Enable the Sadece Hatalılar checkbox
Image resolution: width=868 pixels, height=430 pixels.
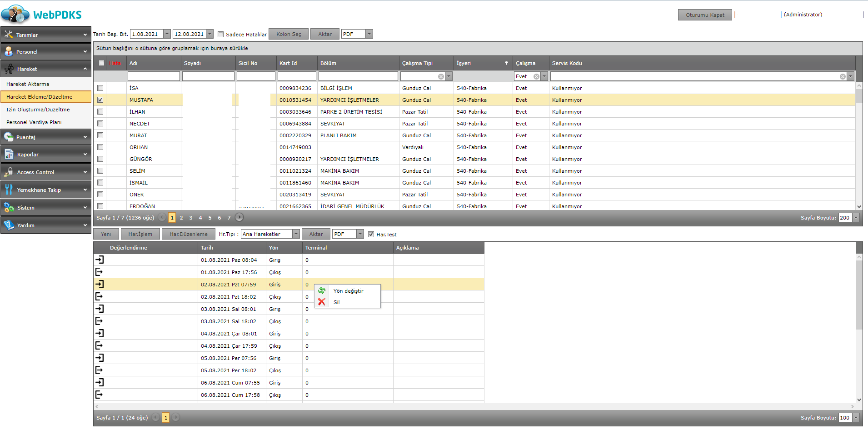(x=221, y=34)
